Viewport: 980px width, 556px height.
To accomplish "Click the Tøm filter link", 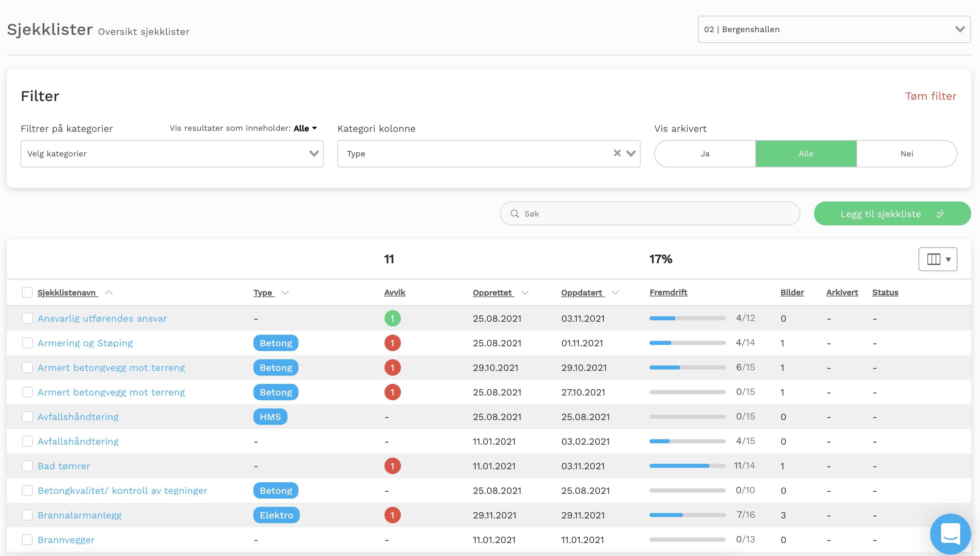I will pos(930,96).
